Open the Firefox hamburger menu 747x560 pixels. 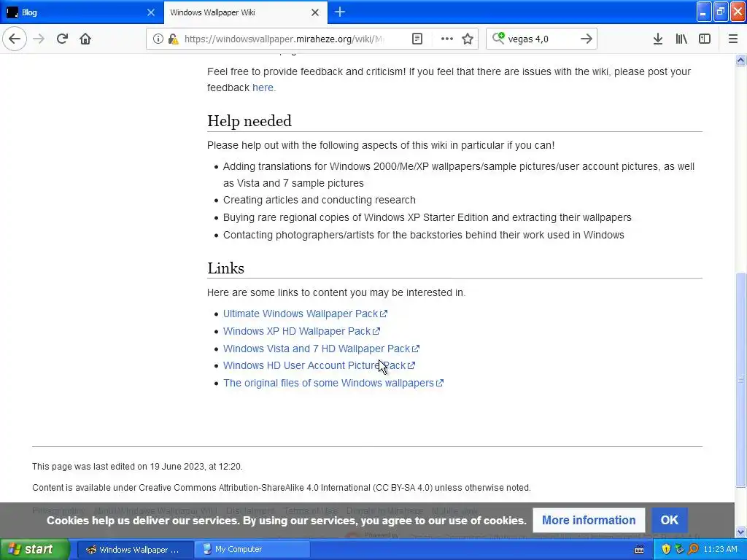point(732,39)
